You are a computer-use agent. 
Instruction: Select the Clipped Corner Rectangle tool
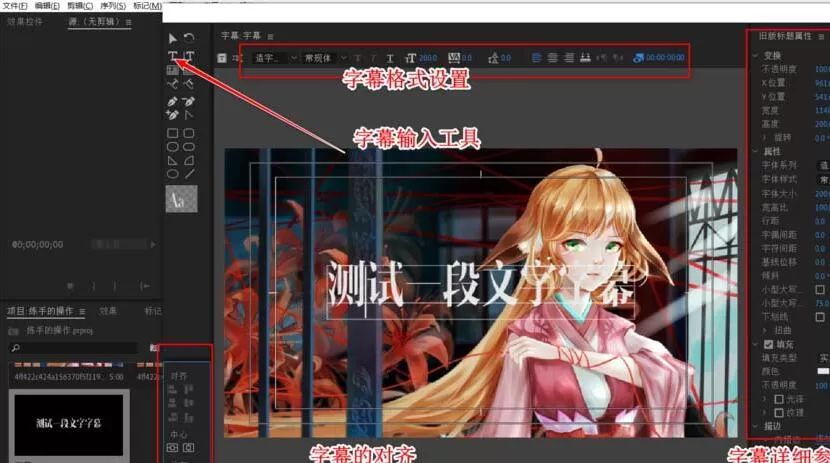(x=173, y=147)
